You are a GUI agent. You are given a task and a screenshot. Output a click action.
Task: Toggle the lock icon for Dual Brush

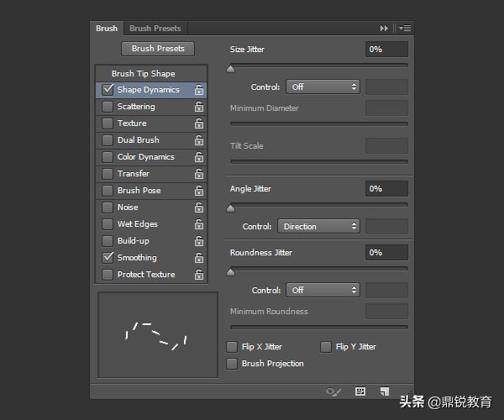(x=199, y=140)
